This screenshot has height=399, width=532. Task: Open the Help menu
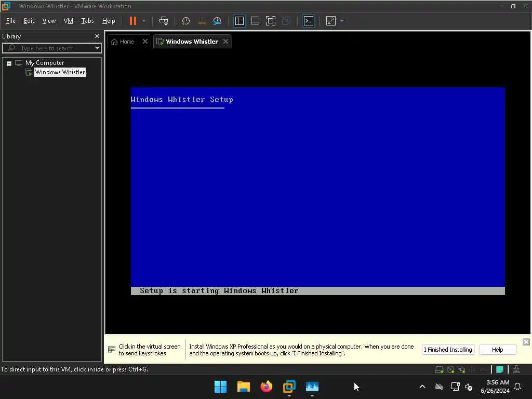tap(109, 21)
